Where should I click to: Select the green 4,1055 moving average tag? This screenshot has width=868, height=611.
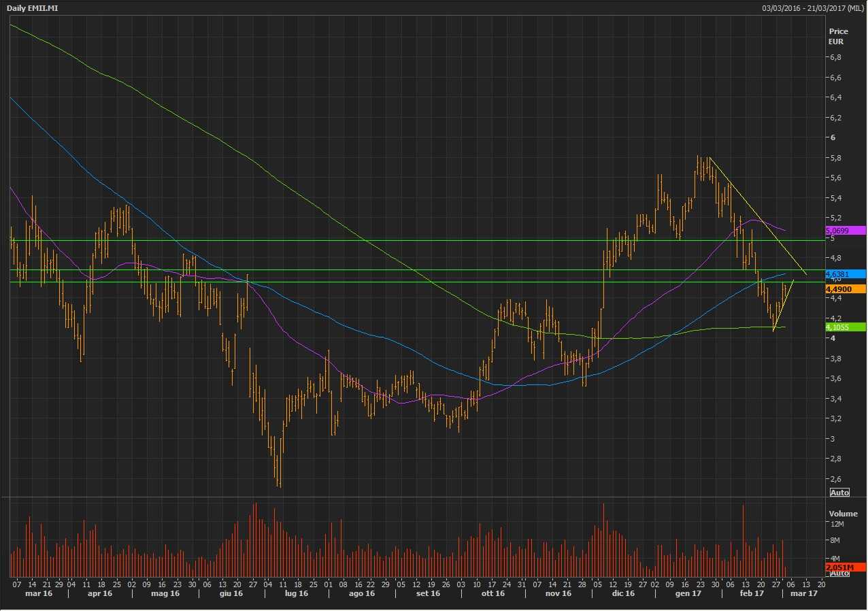click(x=844, y=327)
